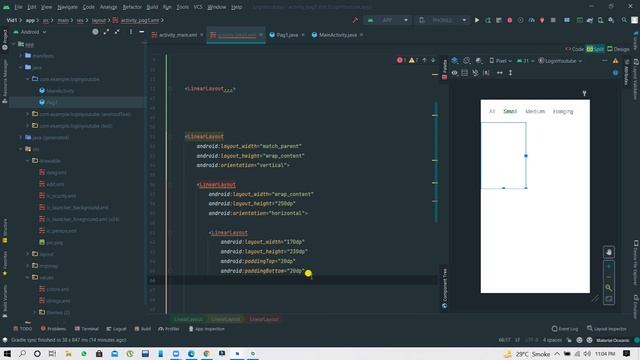This screenshot has height=360, width=640.
Task: Click the red error indicator in editor
Action: point(400,60)
